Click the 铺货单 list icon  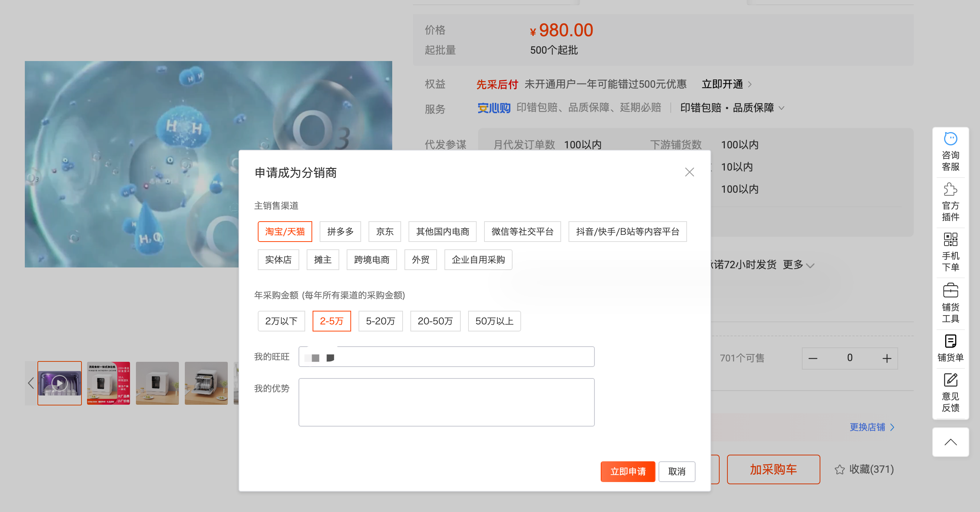coord(950,341)
